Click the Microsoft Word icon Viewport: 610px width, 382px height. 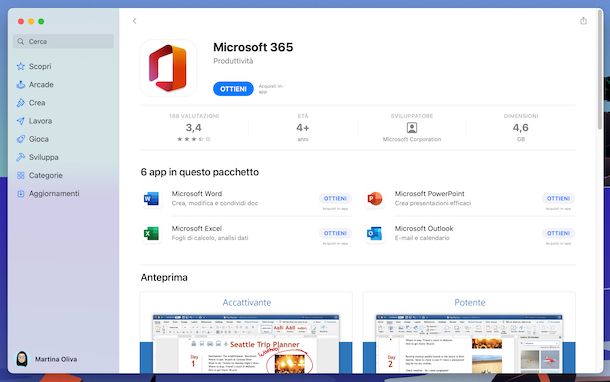(151, 198)
